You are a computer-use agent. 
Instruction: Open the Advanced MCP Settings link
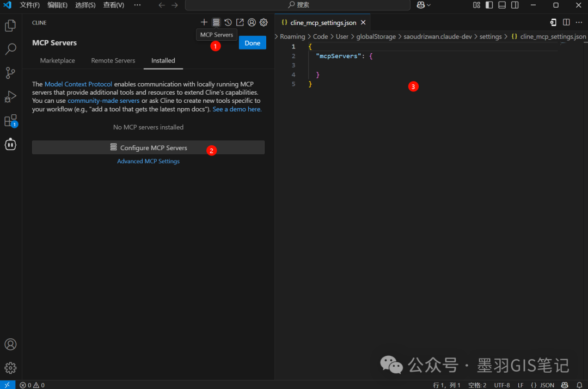coord(148,161)
